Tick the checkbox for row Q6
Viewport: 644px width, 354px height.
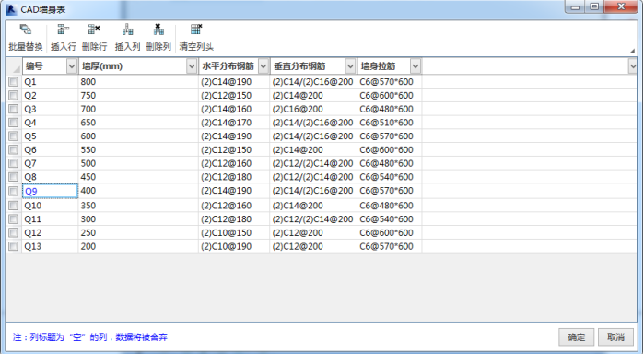click(x=14, y=149)
